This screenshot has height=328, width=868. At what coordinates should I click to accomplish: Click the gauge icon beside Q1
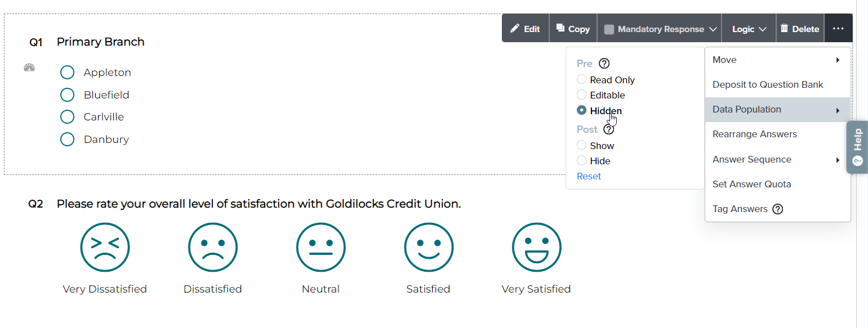[29, 68]
